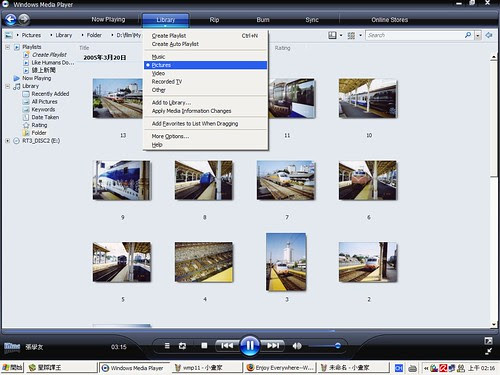Skip to next track
500x375 pixels.
coord(273,346)
